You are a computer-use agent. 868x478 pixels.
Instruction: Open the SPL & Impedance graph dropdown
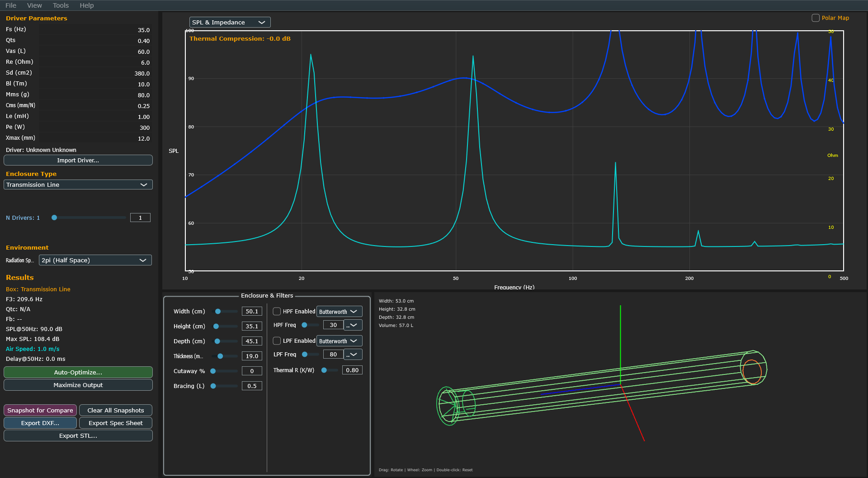click(x=230, y=23)
